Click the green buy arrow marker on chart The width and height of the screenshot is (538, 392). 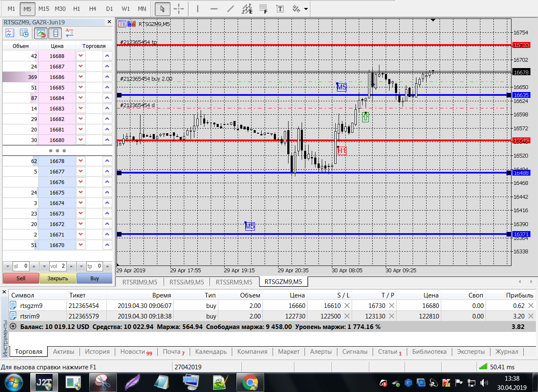pyautogui.click(x=366, y=117)
